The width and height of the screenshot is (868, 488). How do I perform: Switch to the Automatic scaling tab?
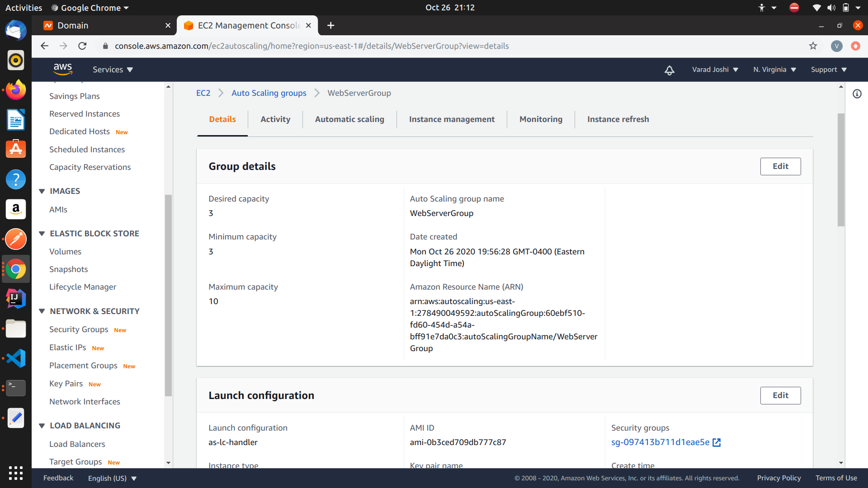tap(349, 119)
